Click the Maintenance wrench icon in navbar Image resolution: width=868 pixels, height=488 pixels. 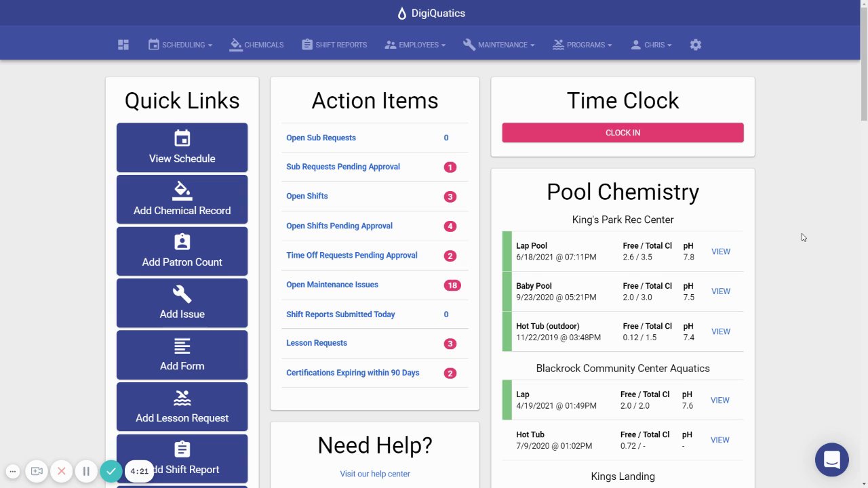469,45
